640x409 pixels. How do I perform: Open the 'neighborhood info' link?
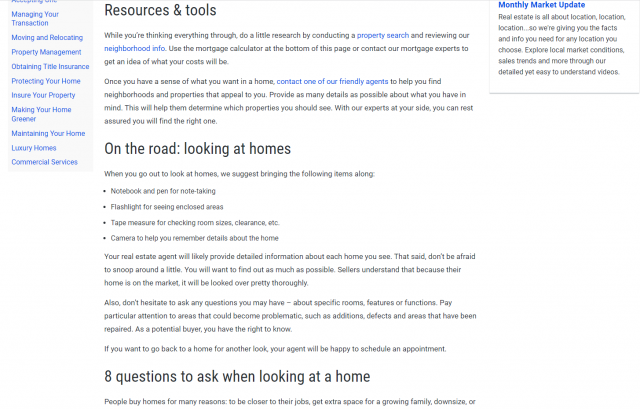(135, 47)
